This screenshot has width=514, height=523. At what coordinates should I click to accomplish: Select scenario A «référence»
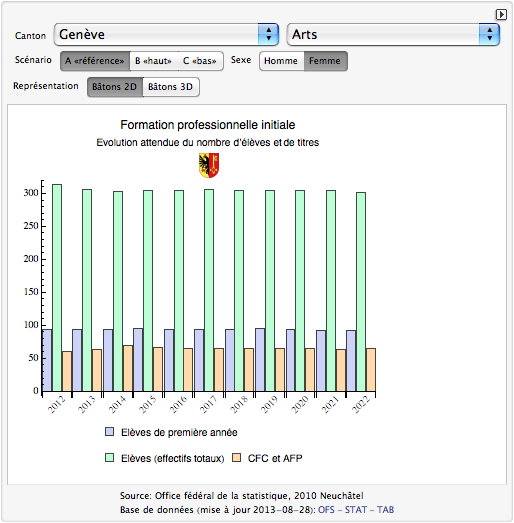(x=95, y=61)
